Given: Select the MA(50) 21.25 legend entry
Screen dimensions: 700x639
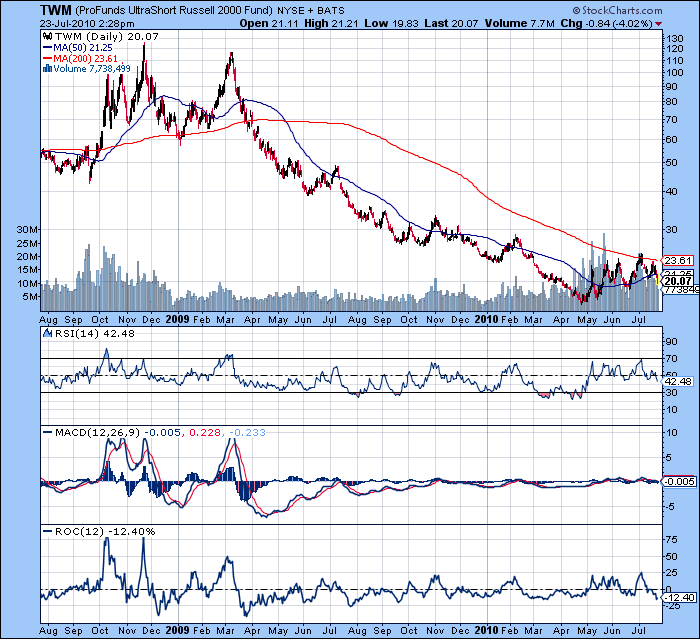Looking at the screenshot, I should (78, 47).
